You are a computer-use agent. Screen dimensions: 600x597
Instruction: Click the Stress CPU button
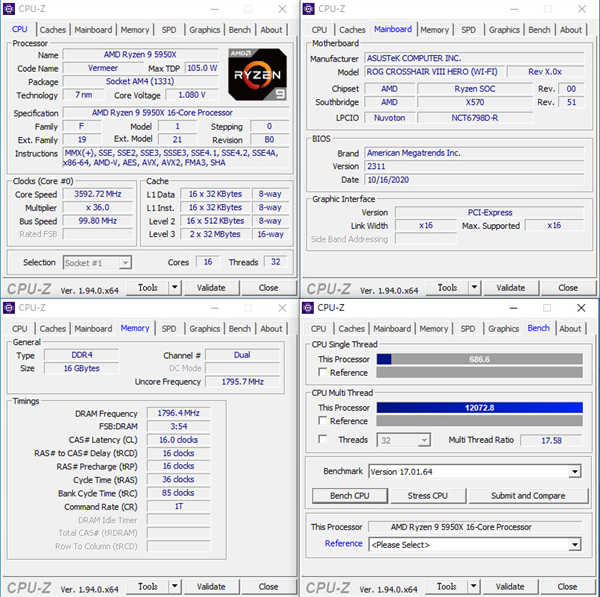click(428, 496)
